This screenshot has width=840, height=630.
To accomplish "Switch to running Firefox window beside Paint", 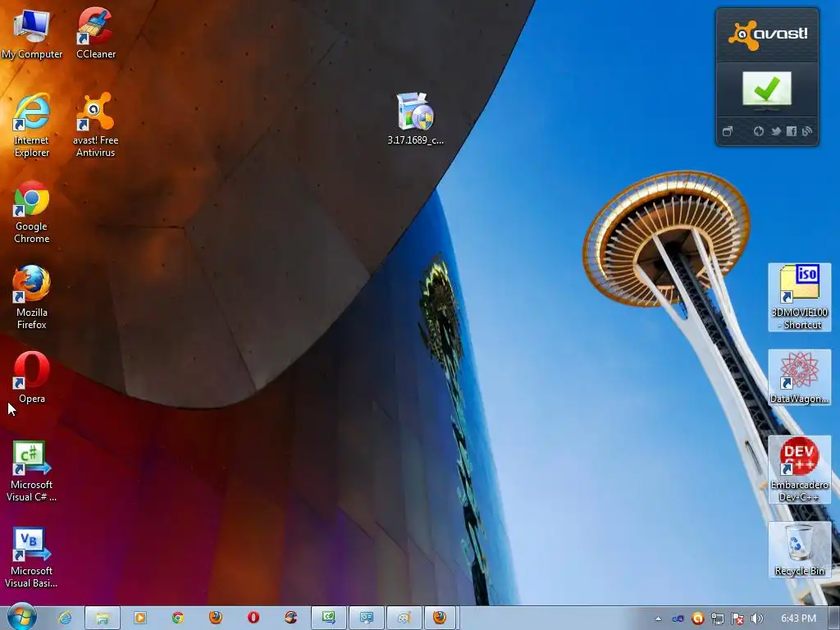I will 441,618.
